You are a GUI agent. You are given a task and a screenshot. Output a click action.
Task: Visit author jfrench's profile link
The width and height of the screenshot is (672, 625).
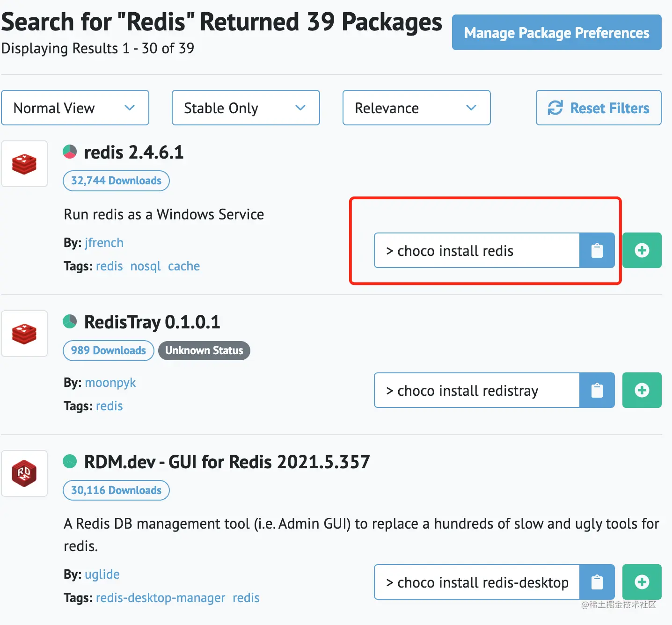coord(104,243)
